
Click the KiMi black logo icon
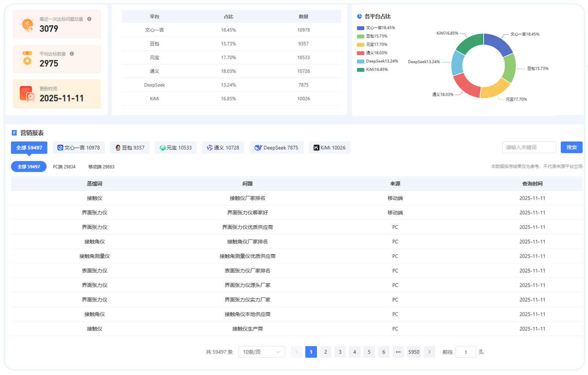(316, 148)
